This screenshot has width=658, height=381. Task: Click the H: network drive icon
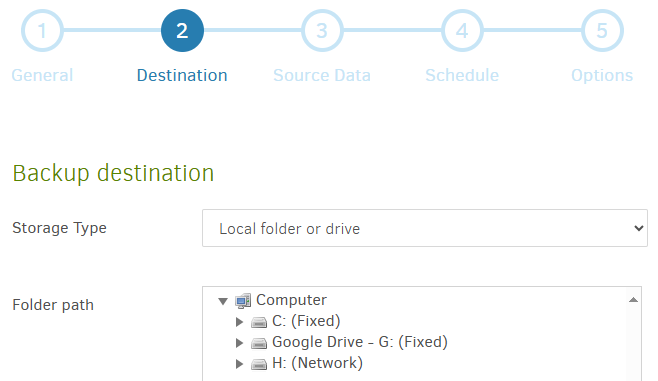(259, 364)
